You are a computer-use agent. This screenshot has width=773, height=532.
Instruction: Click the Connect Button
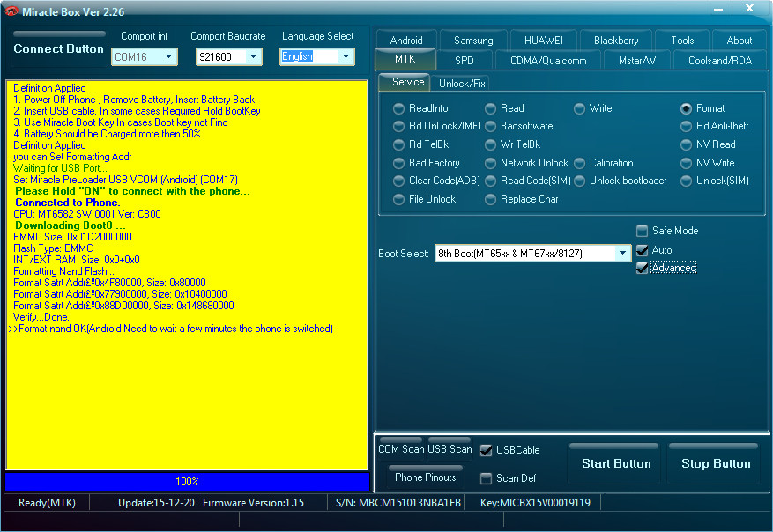[x=59, y=48]
